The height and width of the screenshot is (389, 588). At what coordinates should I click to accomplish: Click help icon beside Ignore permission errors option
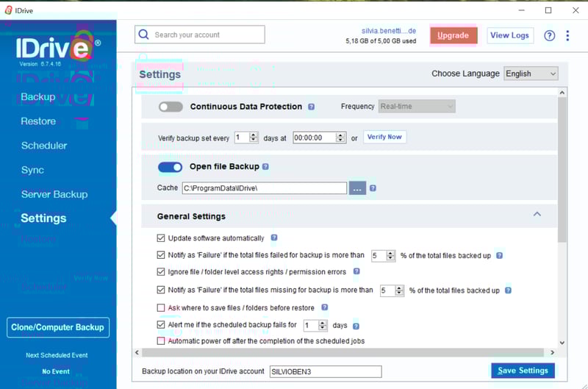click(356, 272)
